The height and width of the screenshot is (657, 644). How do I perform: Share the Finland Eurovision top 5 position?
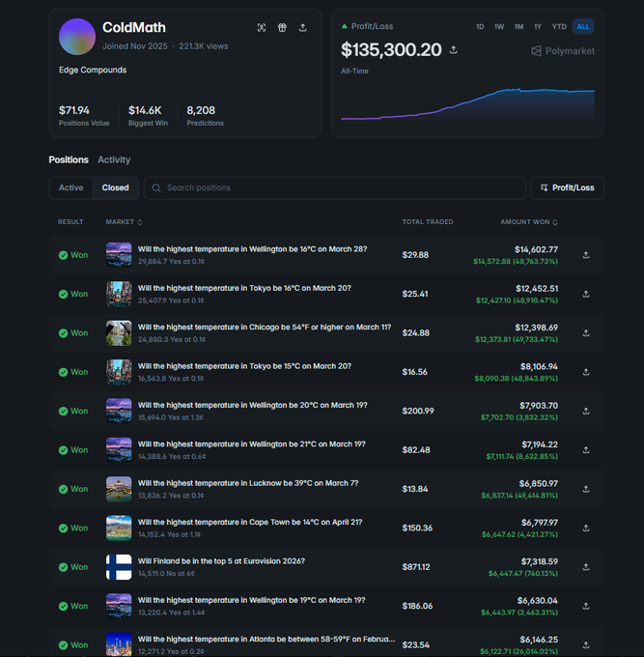coord(586,566)
